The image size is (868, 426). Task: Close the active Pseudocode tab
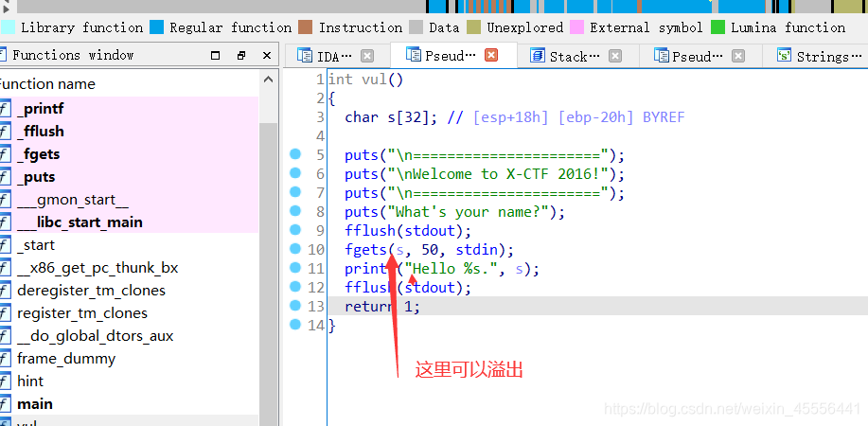[x=491, y=55]
